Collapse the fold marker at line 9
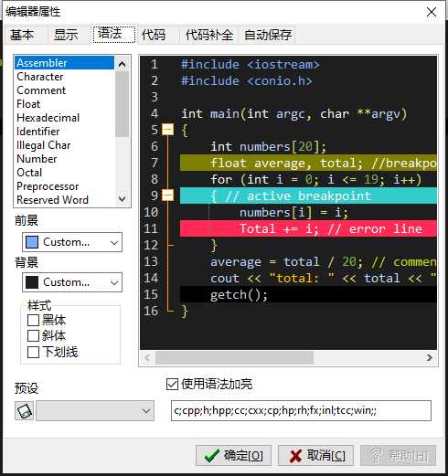The height and width of the screenshot is (476, 448). [167, 196]
